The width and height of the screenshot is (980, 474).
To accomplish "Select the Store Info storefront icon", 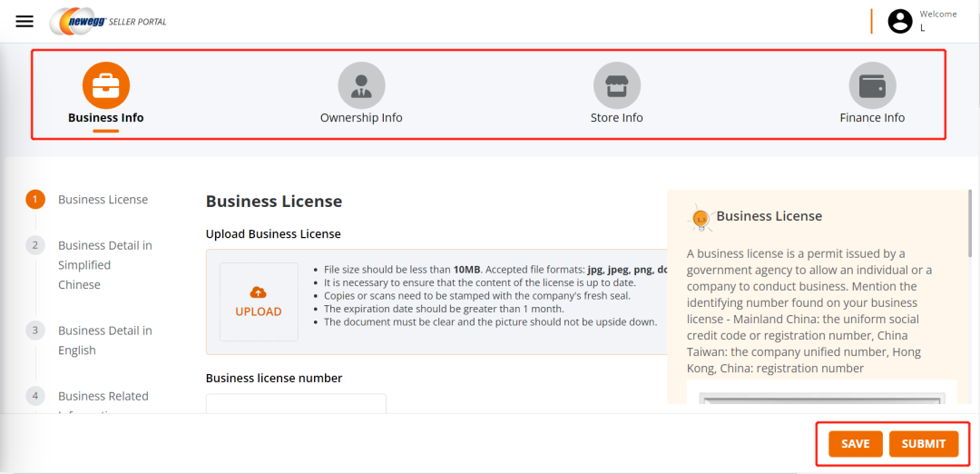I will [x=617, y=85].
